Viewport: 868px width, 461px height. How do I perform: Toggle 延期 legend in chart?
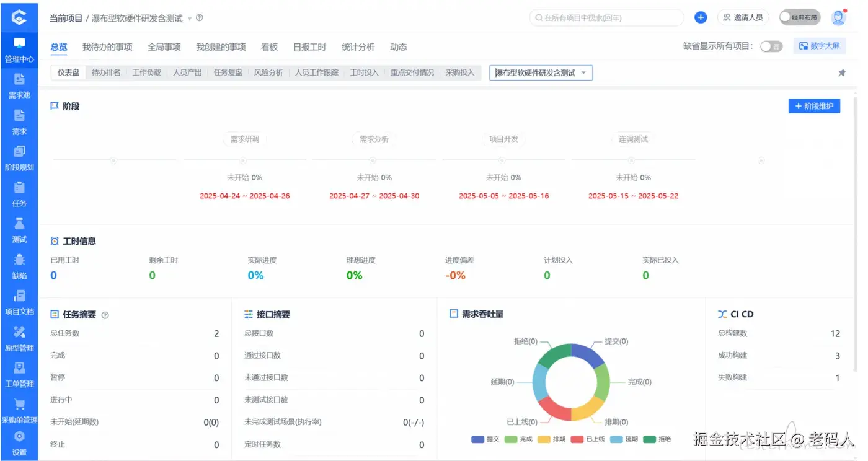624,439
